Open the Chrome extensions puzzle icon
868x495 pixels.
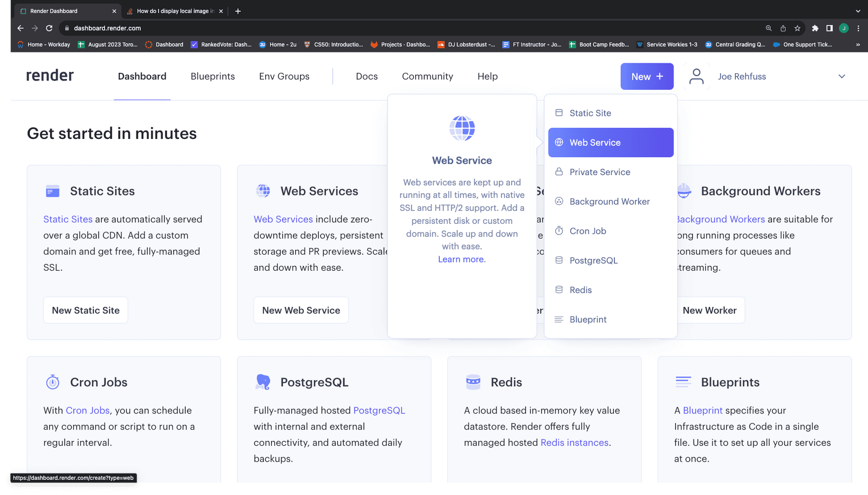815,28
